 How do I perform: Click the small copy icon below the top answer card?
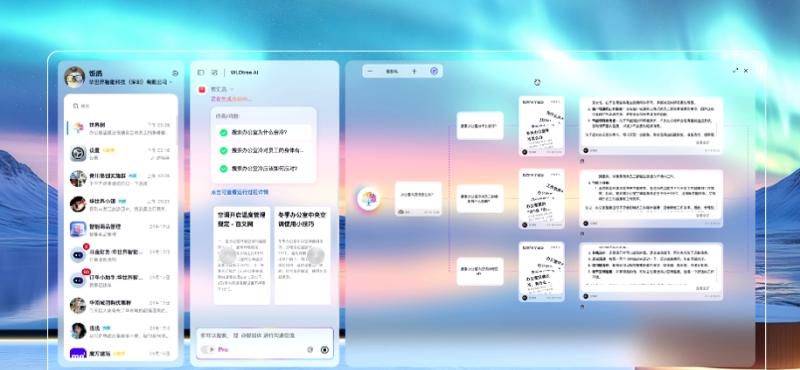[x=583, y=160]
